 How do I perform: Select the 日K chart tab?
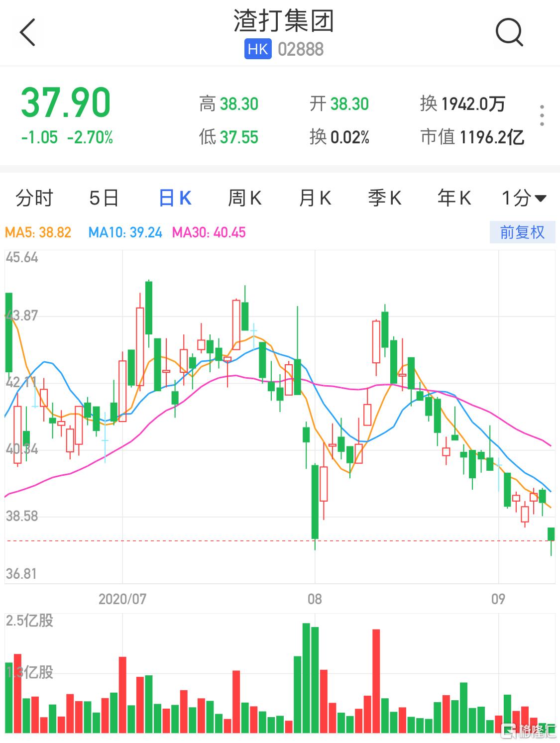tap(175, 198)
